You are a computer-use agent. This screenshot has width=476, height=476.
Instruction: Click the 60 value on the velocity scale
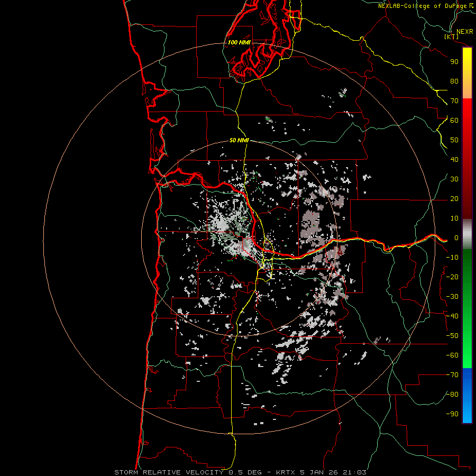click(454, 121)
